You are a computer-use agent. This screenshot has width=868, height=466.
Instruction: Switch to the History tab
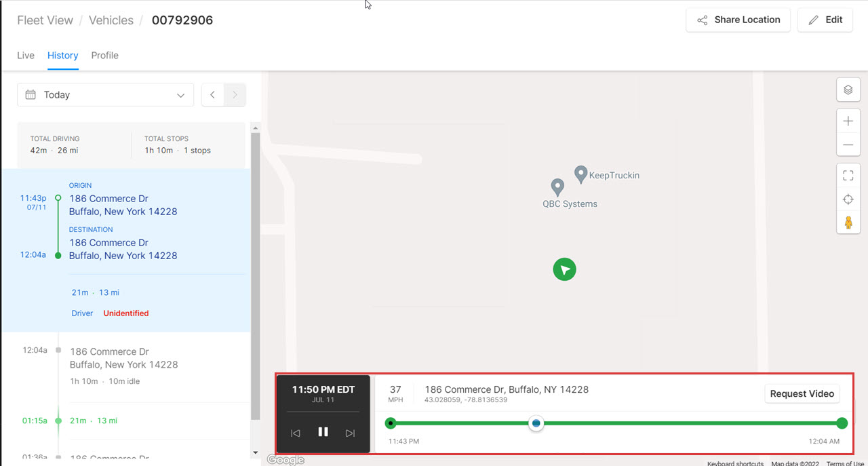click(62, 55)
